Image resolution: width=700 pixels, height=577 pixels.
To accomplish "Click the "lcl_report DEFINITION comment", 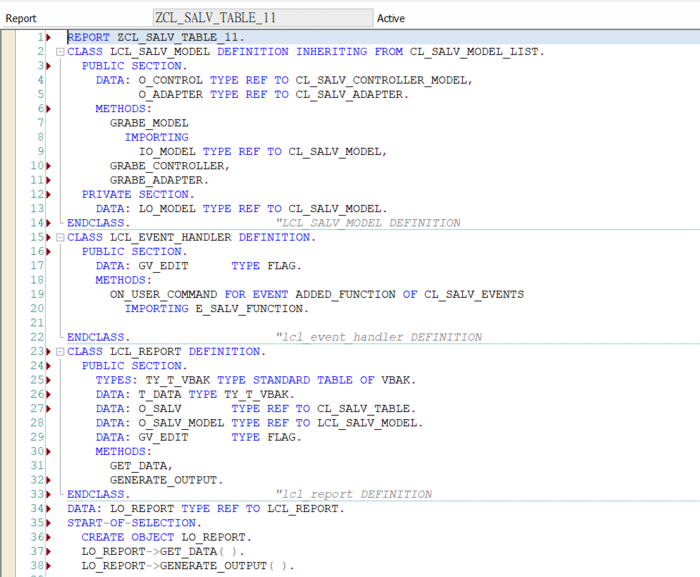I will pos(354,495).
